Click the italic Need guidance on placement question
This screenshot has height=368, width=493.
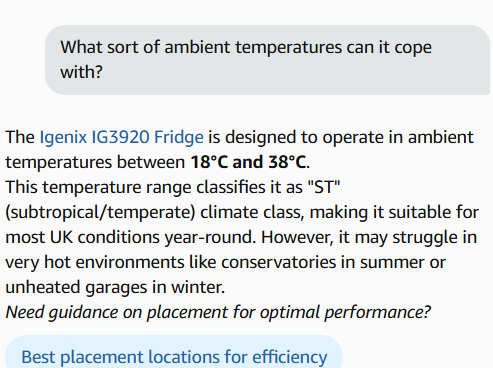pyautogui.click(x=218, y=313)
